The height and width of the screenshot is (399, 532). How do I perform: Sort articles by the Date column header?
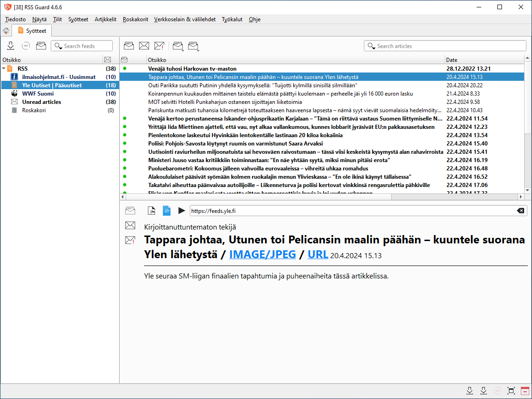[484, 60]
